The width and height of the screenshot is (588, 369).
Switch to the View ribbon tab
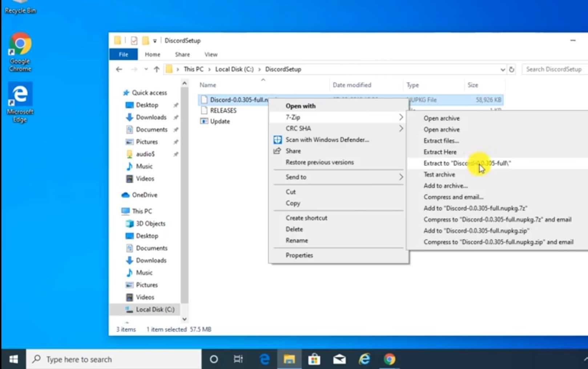(x=211, y=54)
